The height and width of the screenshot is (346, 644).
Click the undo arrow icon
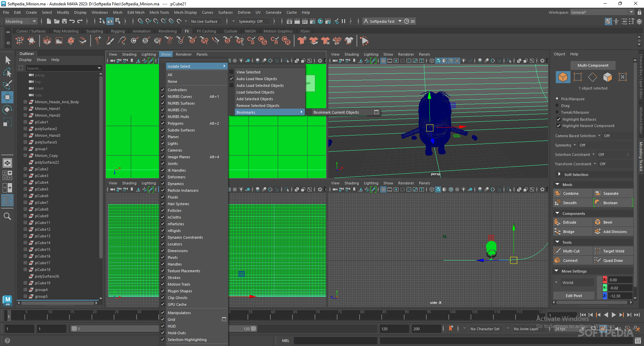click(x=72, y=21)
